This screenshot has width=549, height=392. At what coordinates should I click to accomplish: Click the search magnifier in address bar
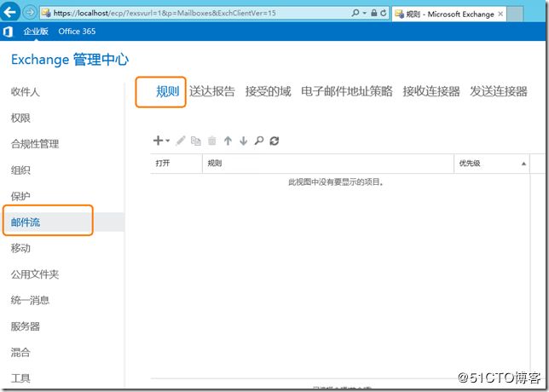(x=355, y=14)
